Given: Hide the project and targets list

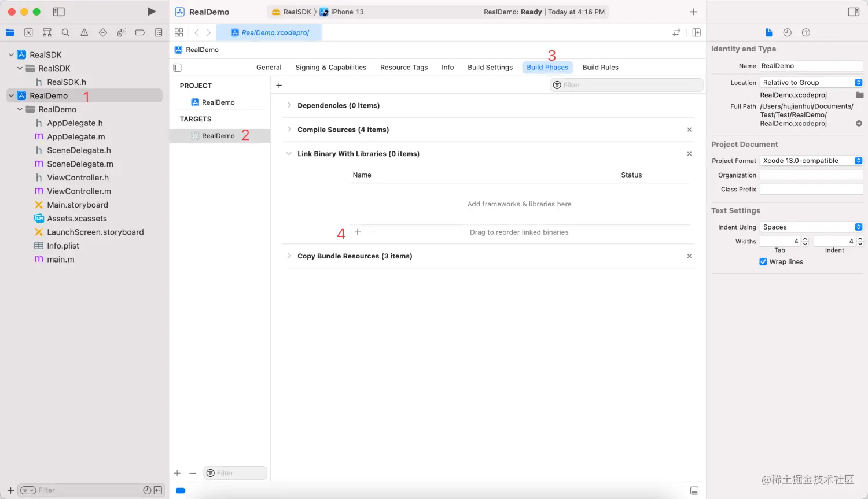Looking at the screenshot, I should coord(178,68).
